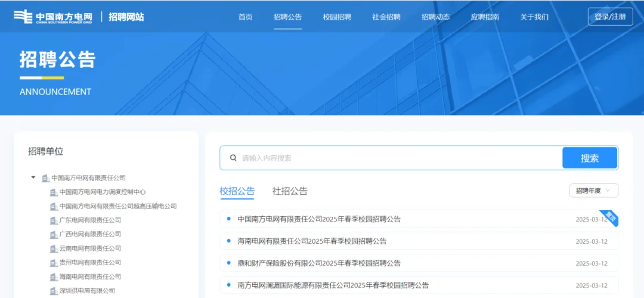Click bullet dot beside 海南电网 announcement
Screen dimensions: 644x298
point(229,241)
